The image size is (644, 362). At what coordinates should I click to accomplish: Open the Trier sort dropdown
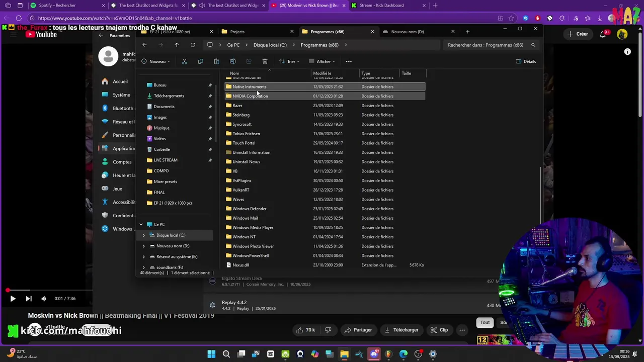coord(290,61)
